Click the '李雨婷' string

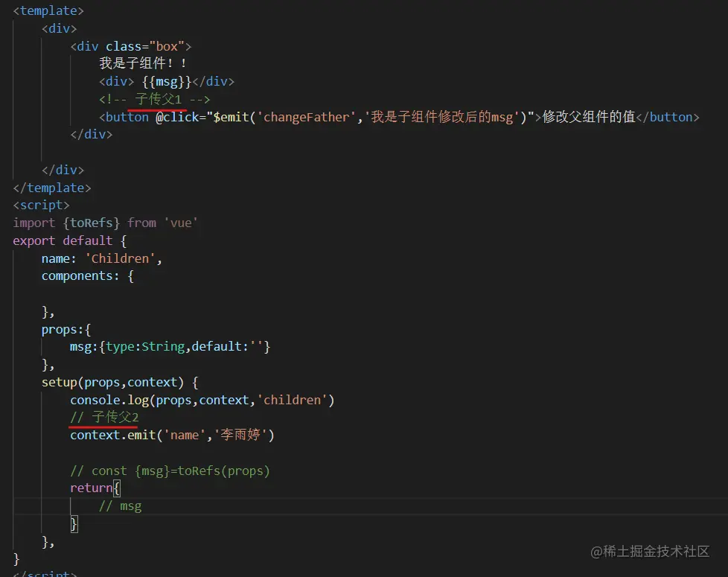point(240,435)
